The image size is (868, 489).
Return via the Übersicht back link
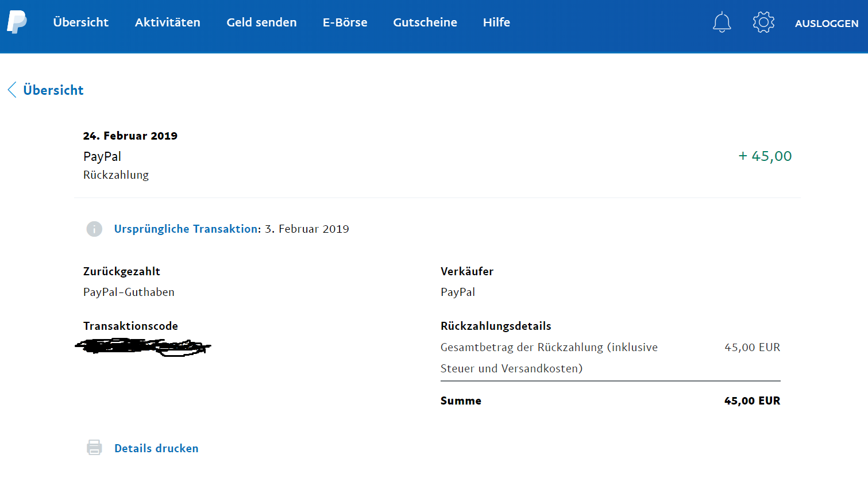point(53,90)
